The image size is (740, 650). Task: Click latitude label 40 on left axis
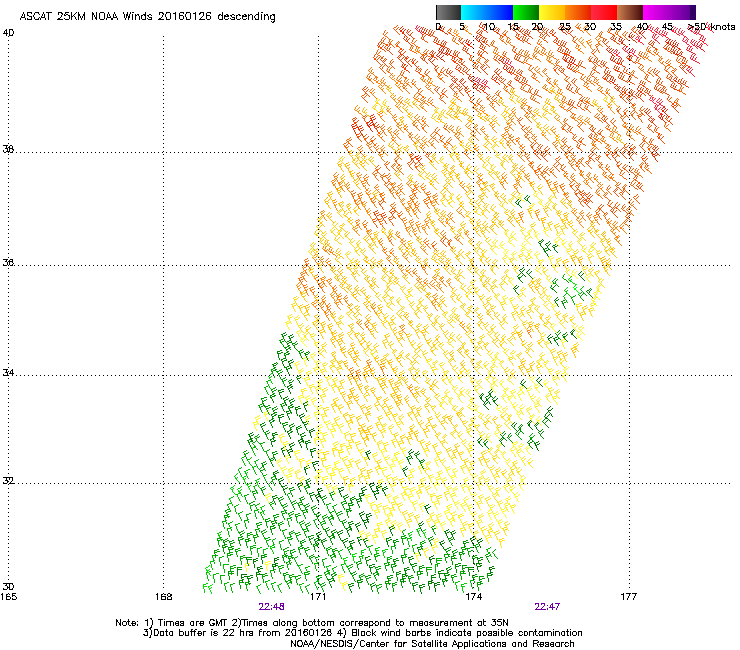(x=8, y=33)
